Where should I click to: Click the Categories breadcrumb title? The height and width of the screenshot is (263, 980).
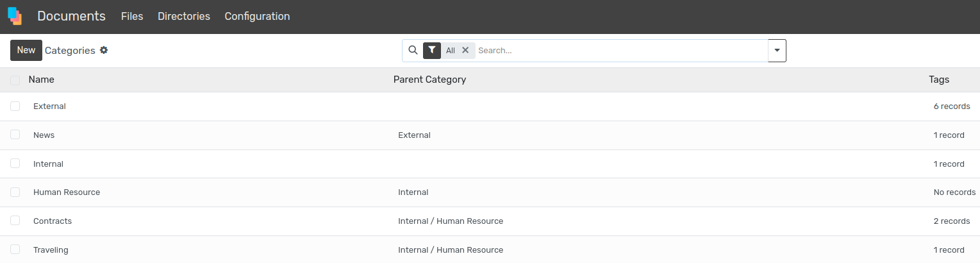click(70, 51)
